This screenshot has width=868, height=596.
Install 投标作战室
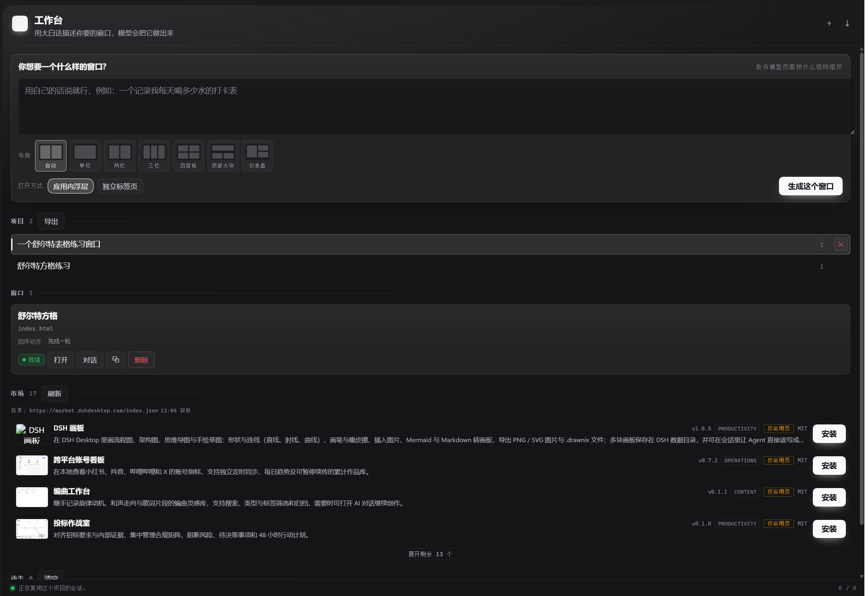click(x=829, y=529)
